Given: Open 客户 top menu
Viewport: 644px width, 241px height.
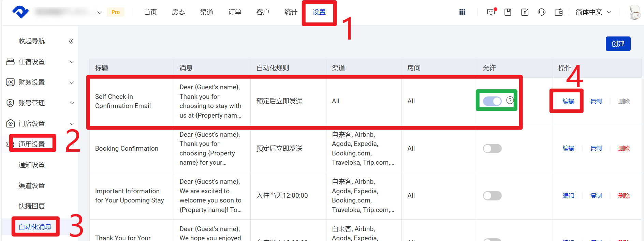Looking at the screenshot, I should coord(263,12).
